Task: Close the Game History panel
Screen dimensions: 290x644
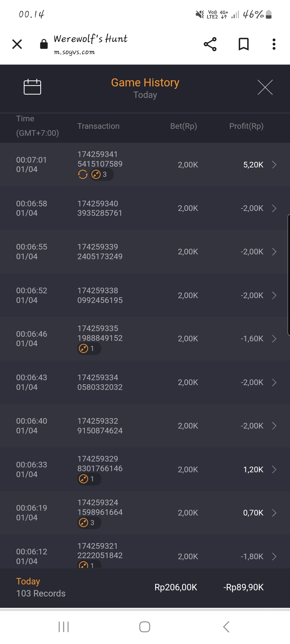Action: pyautogui.click(x=265, y=87)
